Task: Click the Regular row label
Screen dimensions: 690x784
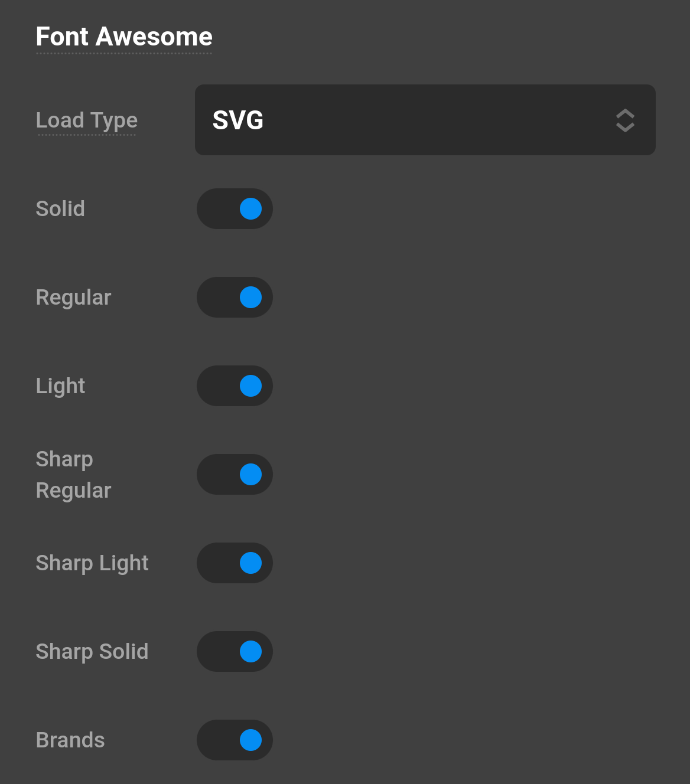Action: 73,297
